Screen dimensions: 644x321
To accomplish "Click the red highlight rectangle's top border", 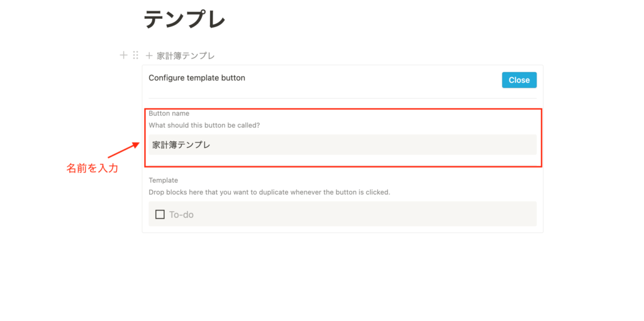I will (x=343, y=109).
